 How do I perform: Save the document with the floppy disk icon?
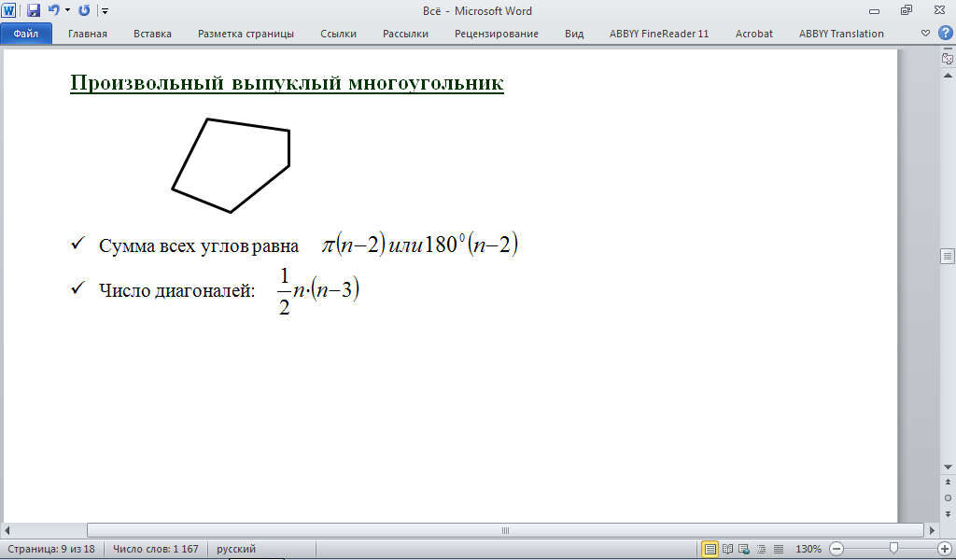point(34,10)
